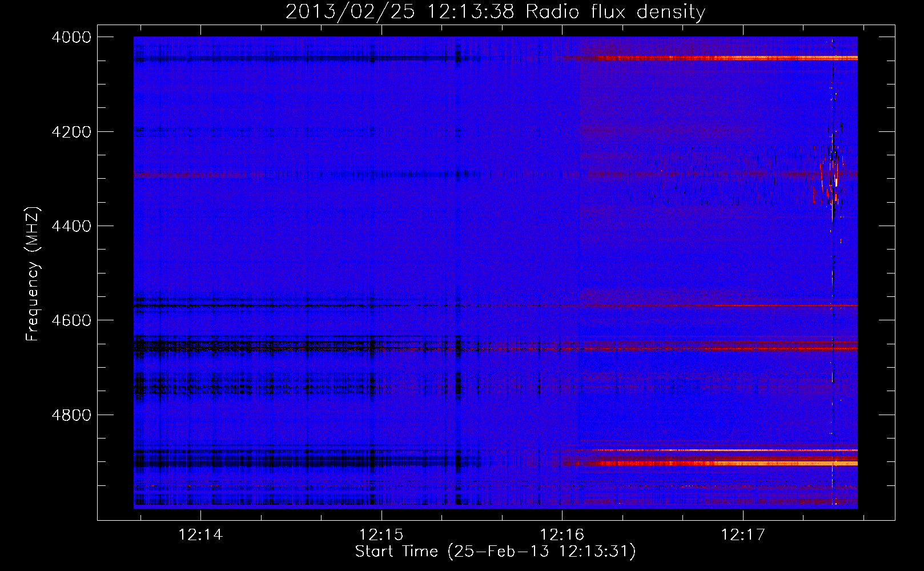The image size is (924, 571).
Task: Click the 4800 frequency tick label
Action: tap(71, 415)
